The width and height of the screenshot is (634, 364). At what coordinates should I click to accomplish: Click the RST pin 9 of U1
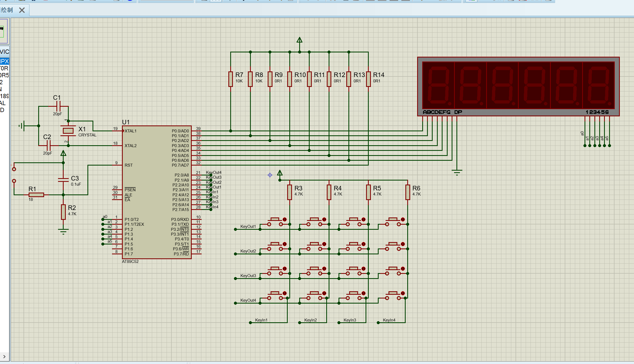pos(117,165)
